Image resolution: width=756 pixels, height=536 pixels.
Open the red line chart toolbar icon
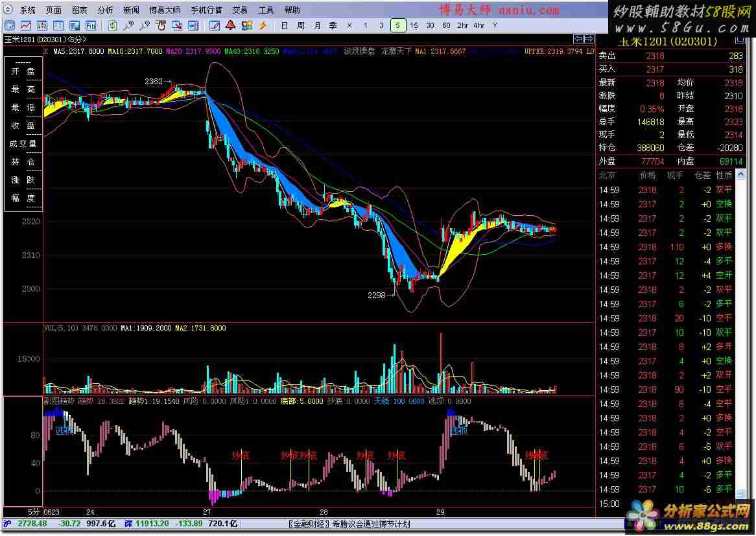(x=26, y=25)
